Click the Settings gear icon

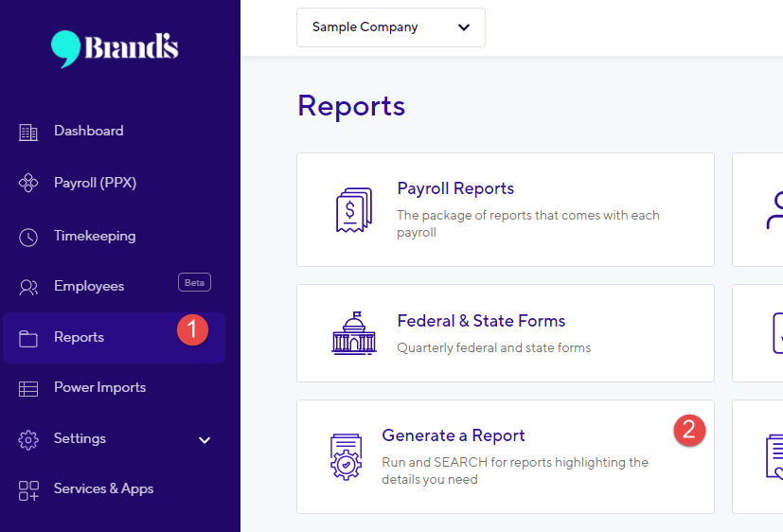(x=28, y=439)
